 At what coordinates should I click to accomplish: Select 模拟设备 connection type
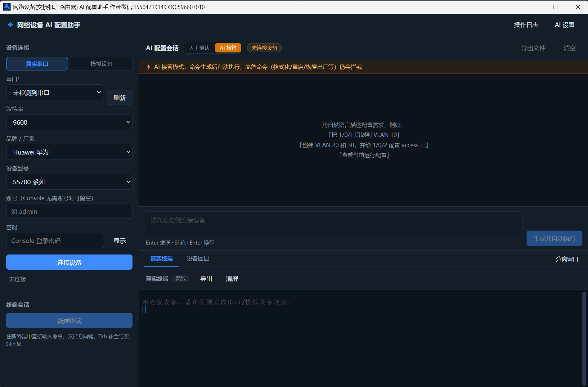tap(101, 64)
